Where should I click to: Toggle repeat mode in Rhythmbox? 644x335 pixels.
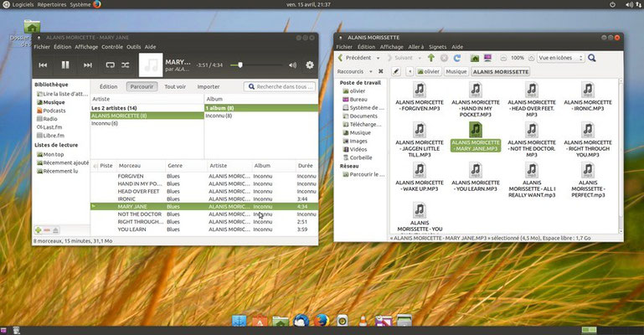[110, 64]
